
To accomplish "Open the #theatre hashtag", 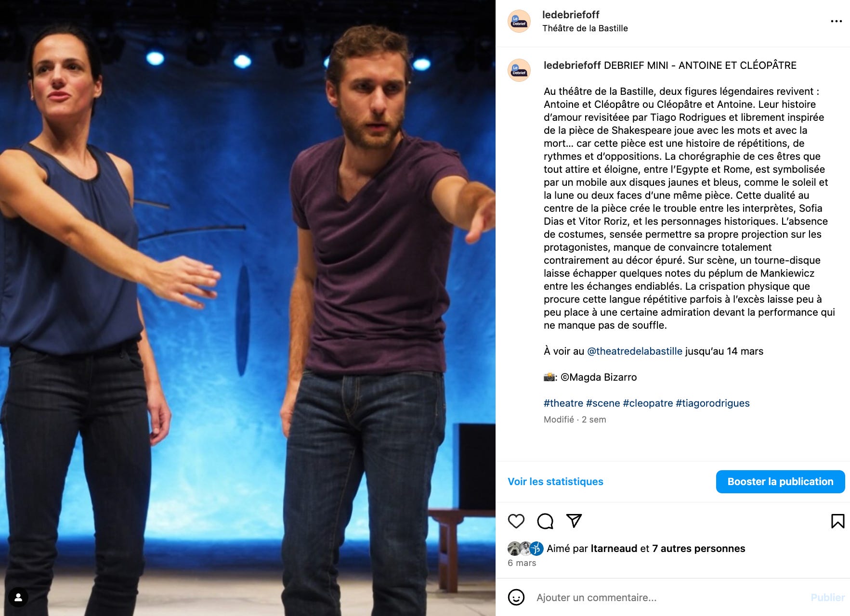I will pyautogui.click(x=563, y=403).
